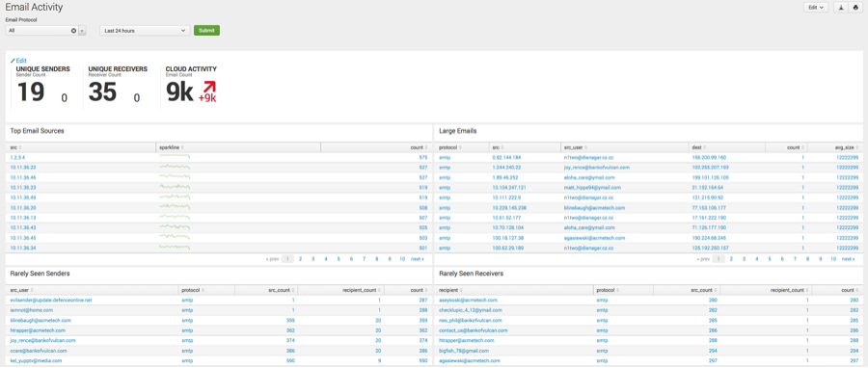Go to page 10 in Large Emails pagination
The image size is (868, 368).
coord(833,258)
